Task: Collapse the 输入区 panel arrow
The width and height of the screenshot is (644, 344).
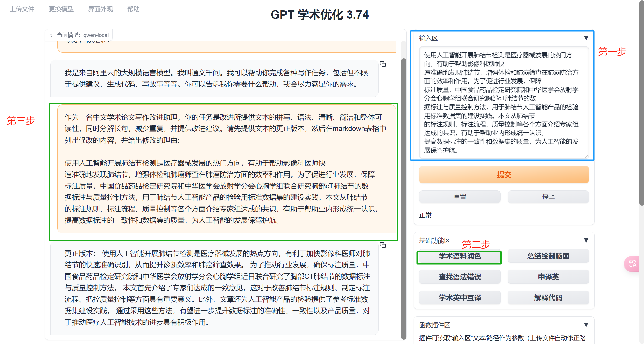Action: point(586,38)
